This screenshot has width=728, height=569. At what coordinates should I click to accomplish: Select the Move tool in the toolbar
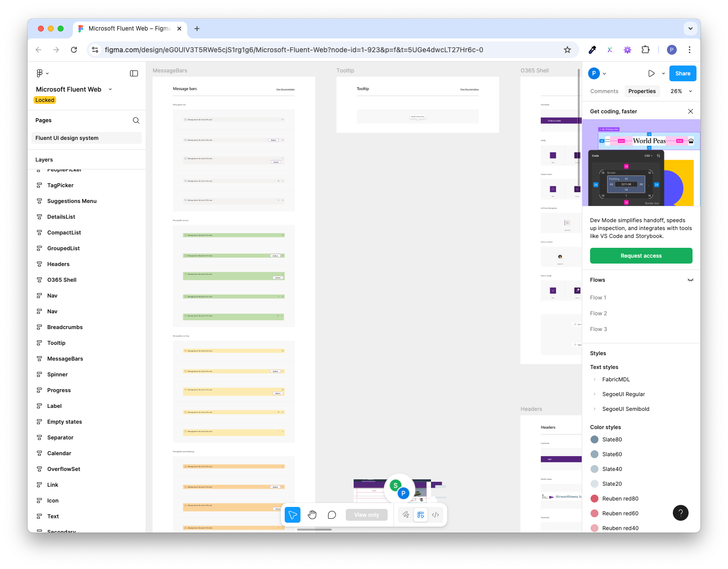(x=293, y=515)
